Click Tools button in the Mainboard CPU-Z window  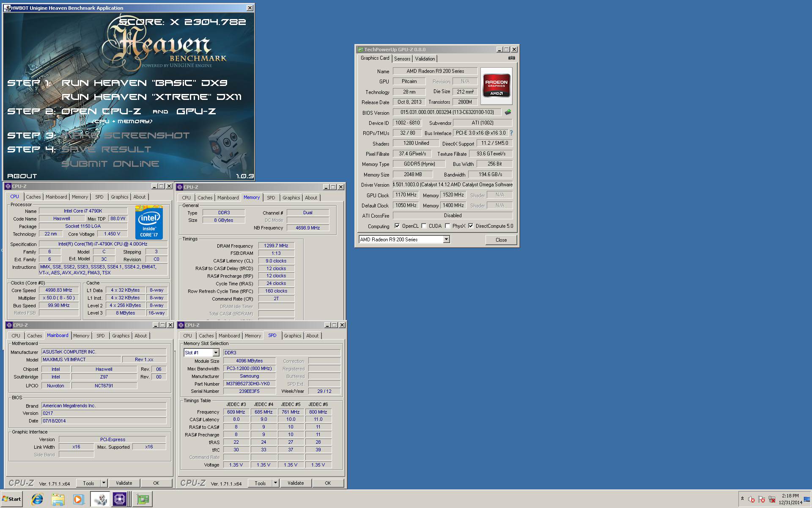coord(88,483)
